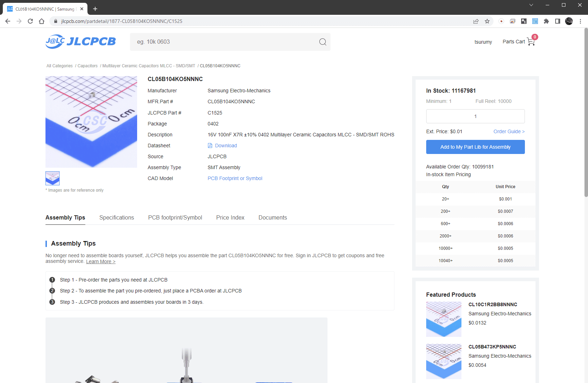Click the share page icon in address bar
The image size is (588, 383).
pyautogui.click(x=476, y=21)
